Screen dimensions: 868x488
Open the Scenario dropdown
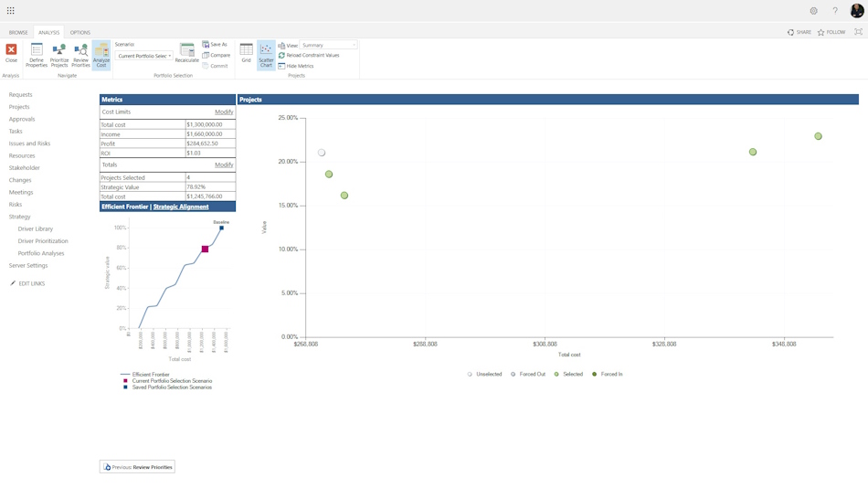(x=143, y=56)
